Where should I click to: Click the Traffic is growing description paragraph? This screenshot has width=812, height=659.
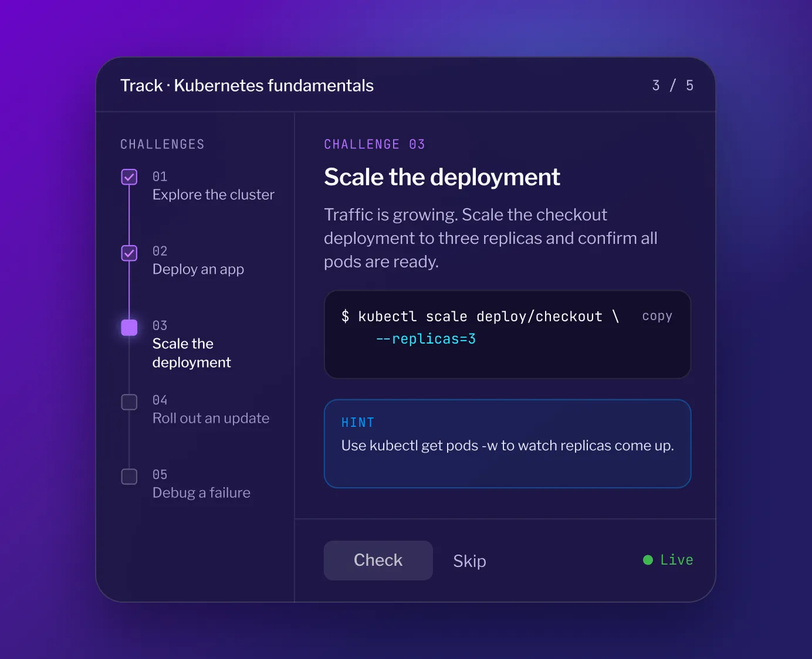pyautogui.click(x=490, y=238)
